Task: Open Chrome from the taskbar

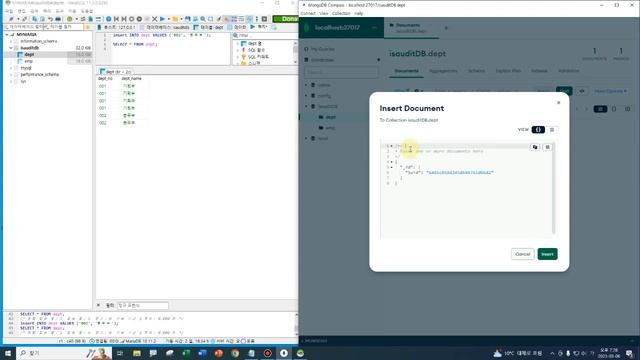Action: tap(235, 353)
